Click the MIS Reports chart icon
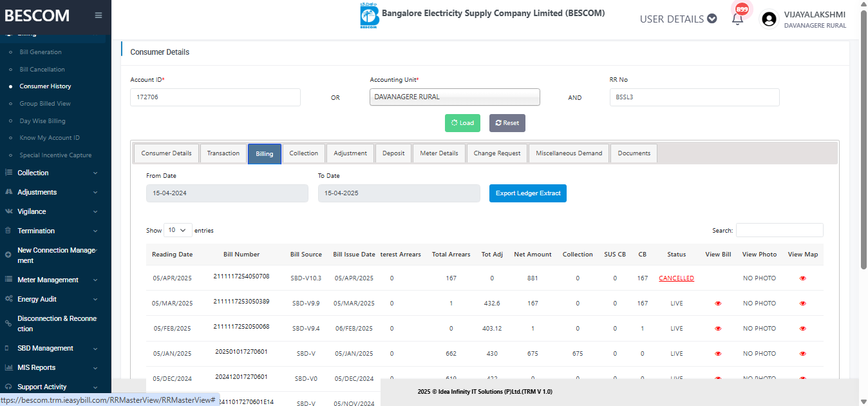 [x=8, y=367]
